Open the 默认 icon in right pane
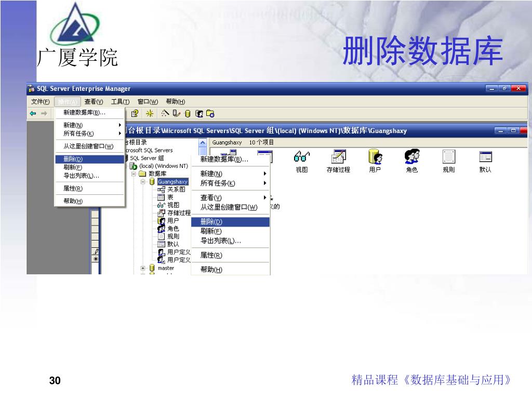 486,162
